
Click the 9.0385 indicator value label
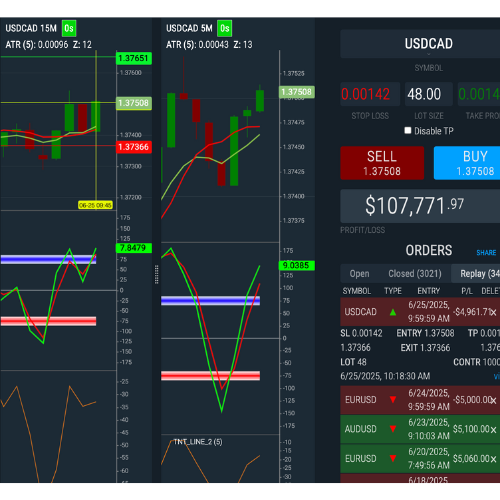pos(297,266)
